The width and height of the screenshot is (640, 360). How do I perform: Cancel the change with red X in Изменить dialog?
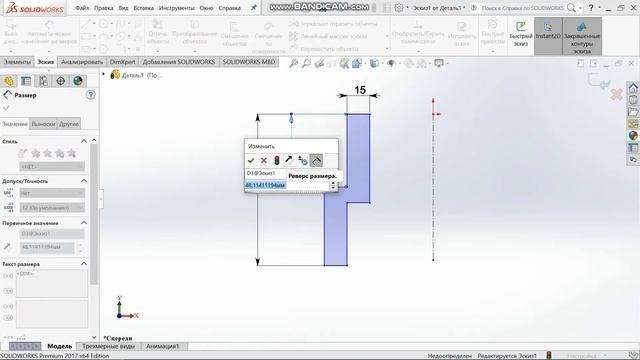(264, 160)
